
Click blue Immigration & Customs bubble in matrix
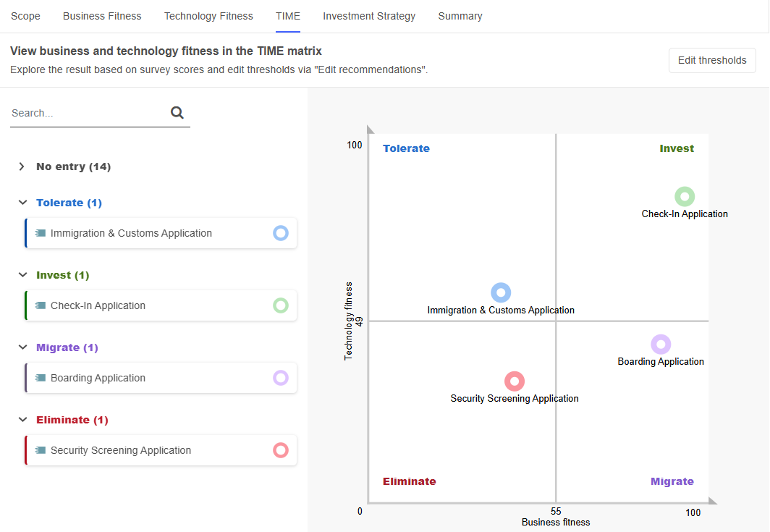pos(501,292)
